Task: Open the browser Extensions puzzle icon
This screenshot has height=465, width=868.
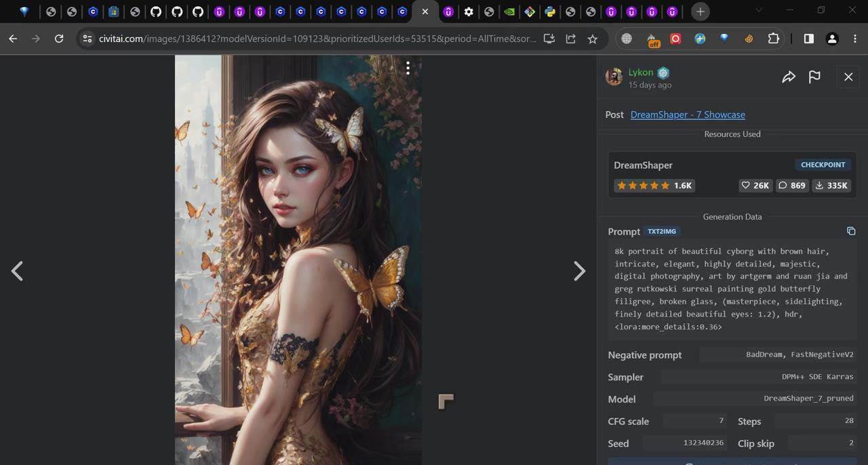Action: [x=772, y=39]
